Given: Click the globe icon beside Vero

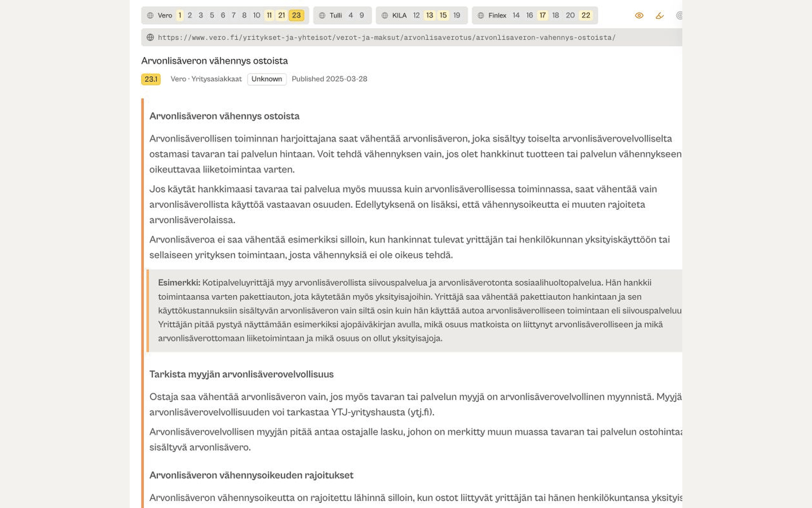Looking at the screenshot, I should click(x=150, y=16).
